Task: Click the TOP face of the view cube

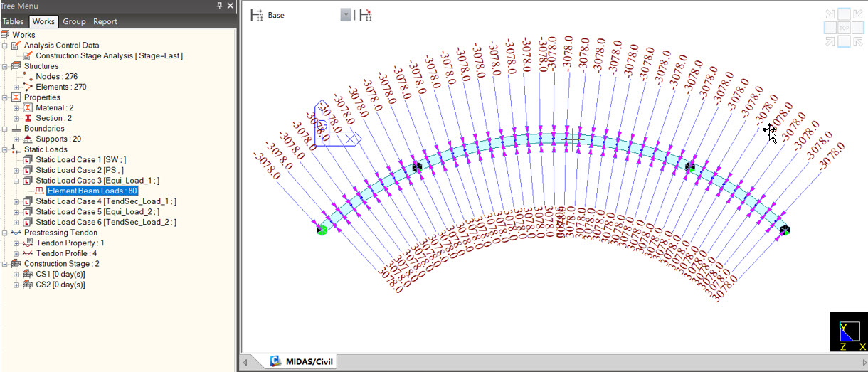Action: point(845,28)
